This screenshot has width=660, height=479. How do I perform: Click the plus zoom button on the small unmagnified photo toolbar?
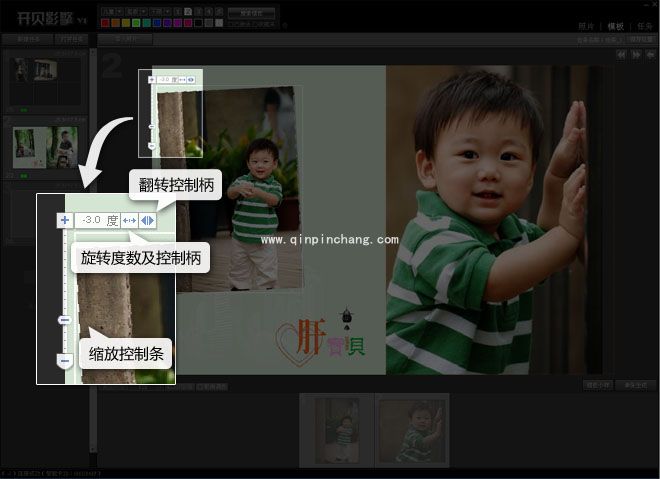[x=152, y=80]
